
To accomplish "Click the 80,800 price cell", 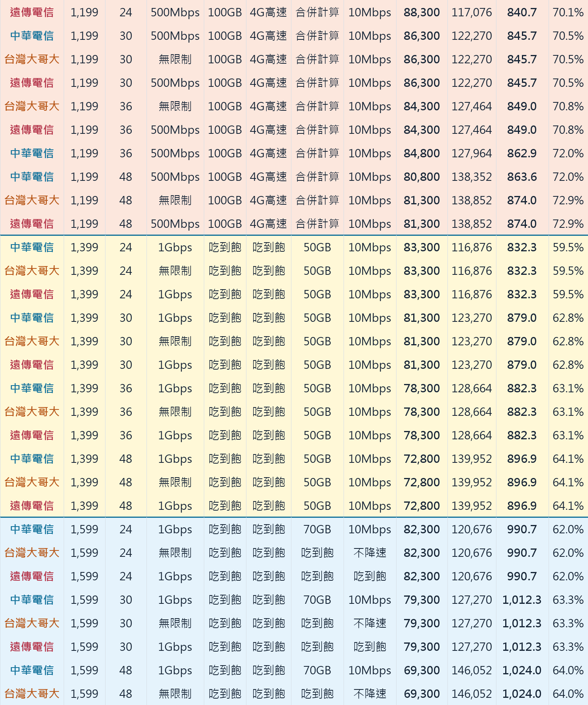I will coord(422,177).
